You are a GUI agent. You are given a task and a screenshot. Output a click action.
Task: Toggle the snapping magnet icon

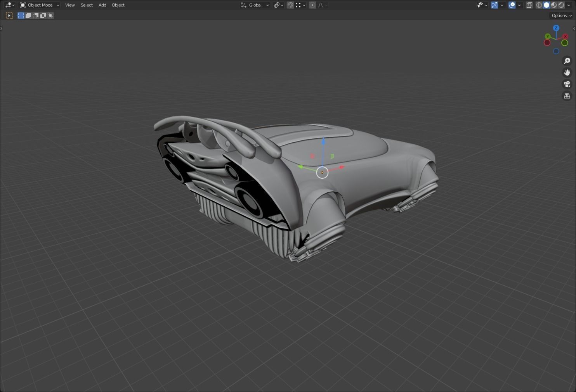(x=290, y=5)
